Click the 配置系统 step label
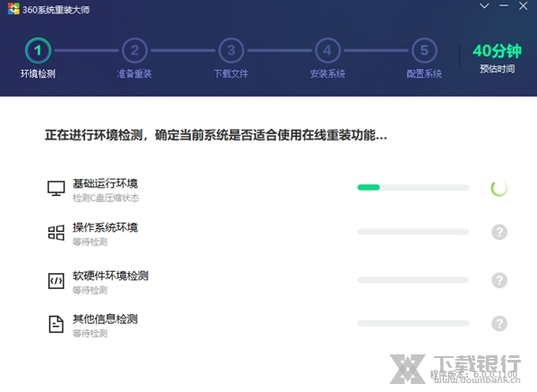Viewport: 537px width, 392px height. [x=424, y=73]
